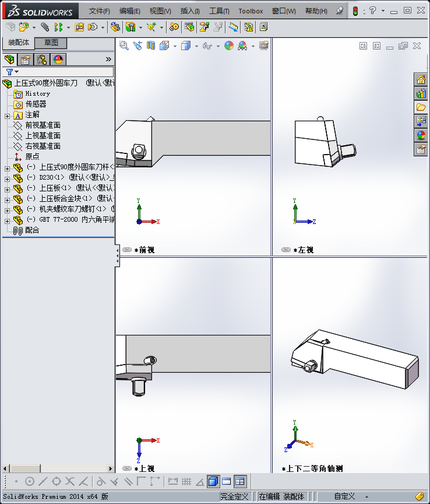
Task: Click the Assembly Features icon
Action: tap(131, 27)
